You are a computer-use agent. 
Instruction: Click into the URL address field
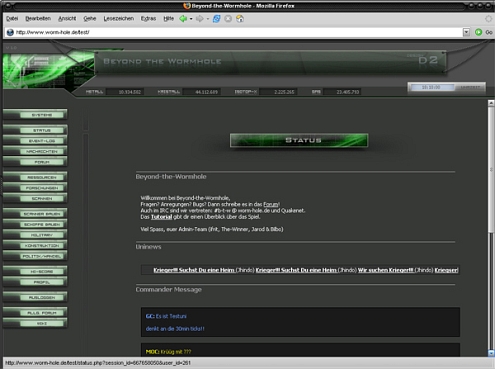(238, 32)
